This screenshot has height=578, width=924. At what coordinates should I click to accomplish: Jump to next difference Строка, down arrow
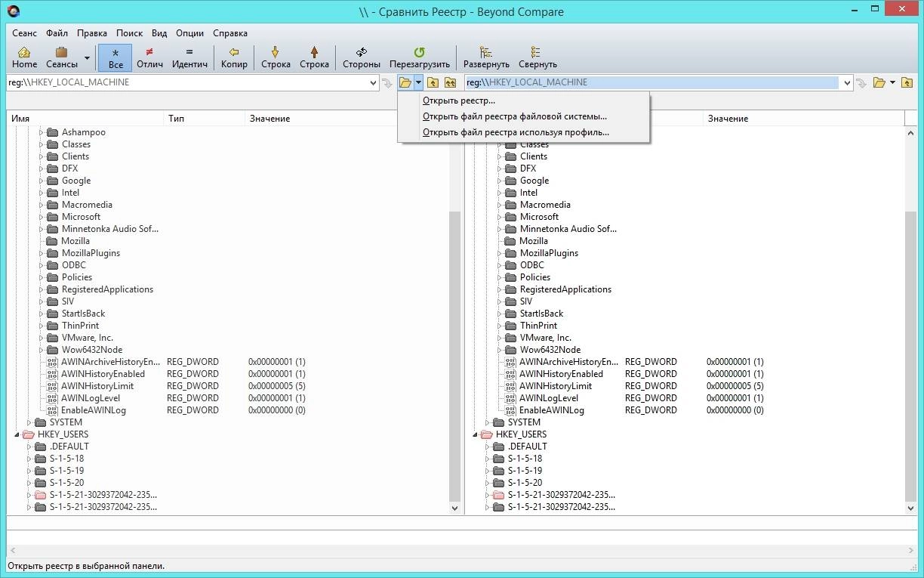click(276, 57)
